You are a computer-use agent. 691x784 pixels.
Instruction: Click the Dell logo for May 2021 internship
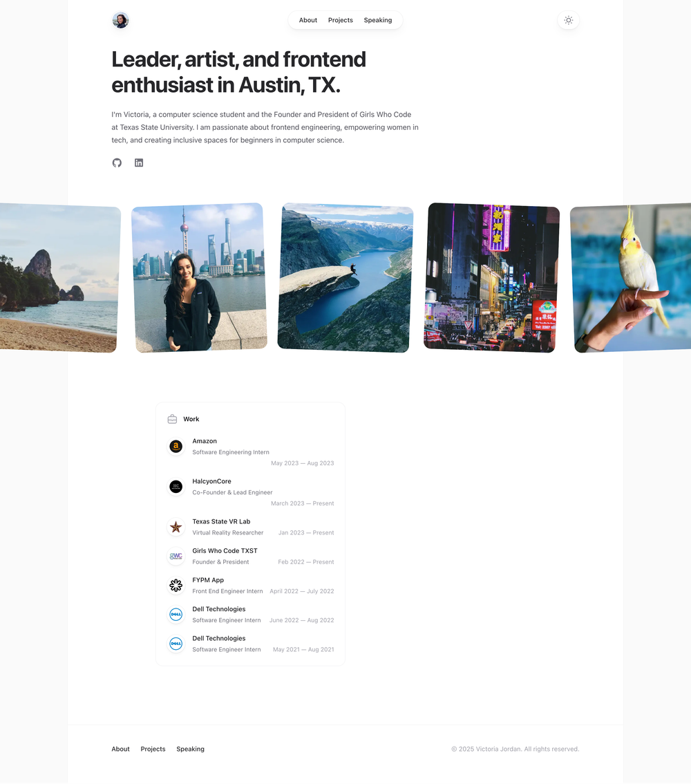[176, 644]
